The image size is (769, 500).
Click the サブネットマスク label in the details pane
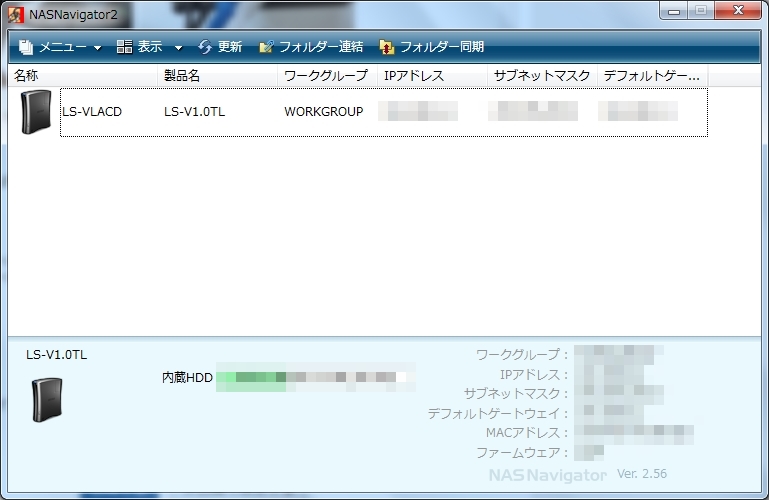pyautogui.click(x=516, y=394)
